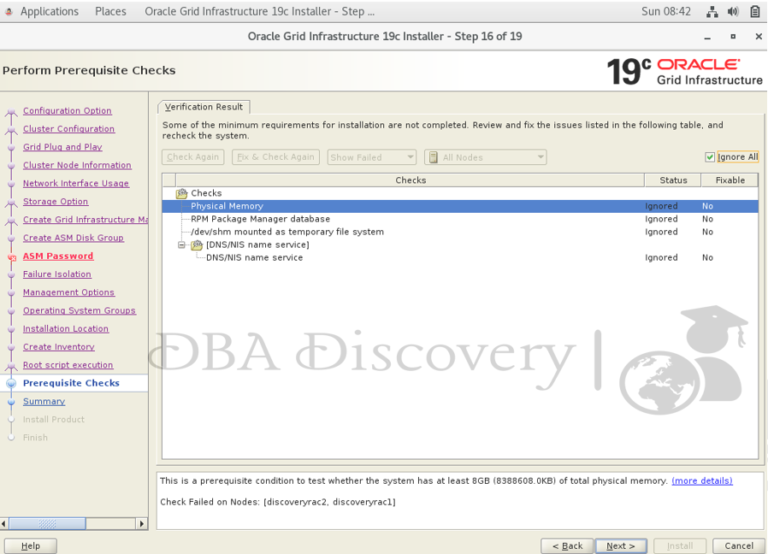
Task: Select the Physical Memory check row
Action: (460, 206)
